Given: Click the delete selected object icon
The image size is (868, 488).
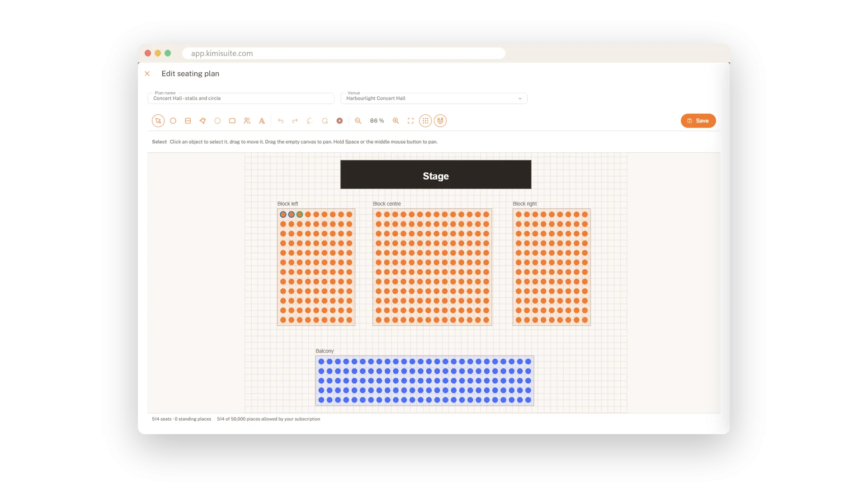Looking at the screenshot, I should 340,121.
